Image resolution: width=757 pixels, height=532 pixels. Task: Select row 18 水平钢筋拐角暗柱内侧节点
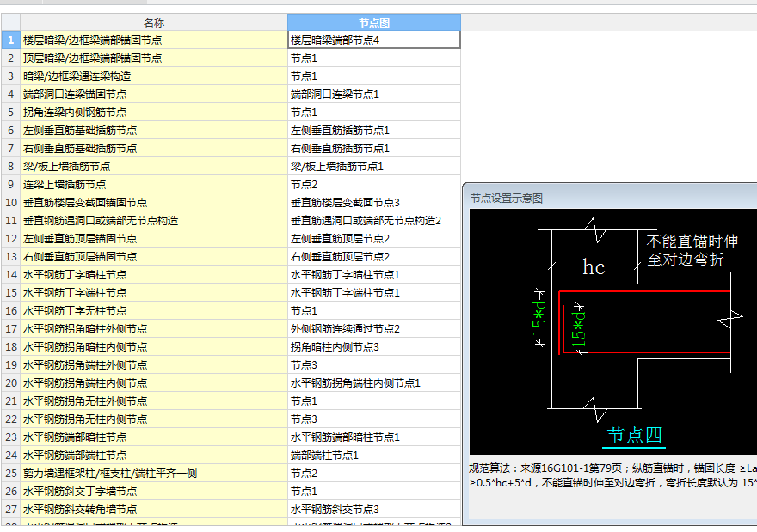point(154,347)
